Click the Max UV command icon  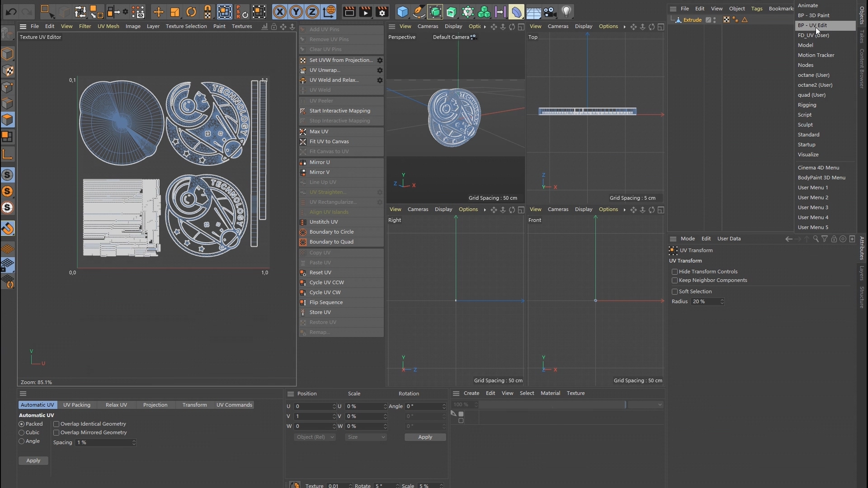click(303, 131)
